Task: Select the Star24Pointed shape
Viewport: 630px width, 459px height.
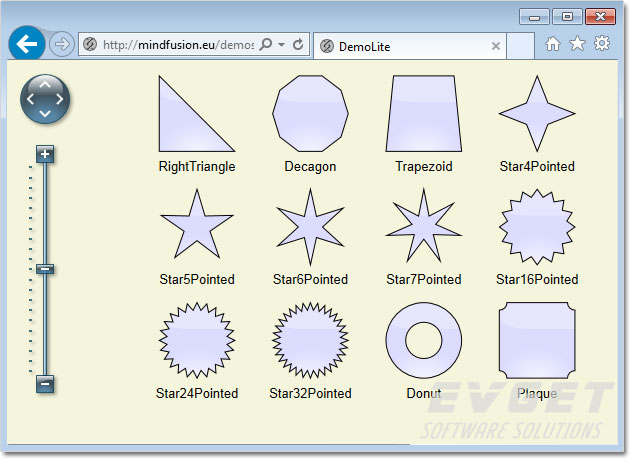Action: [x=196, y=340]
